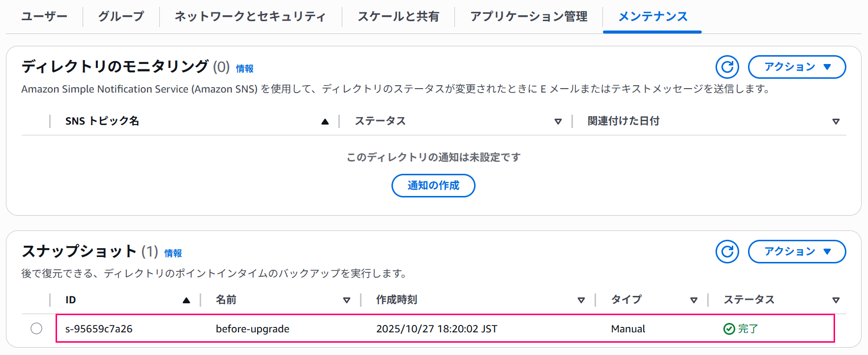The width and height of the screenshot is (868, 355).
Task: Switch to the ネットワークとセキュリティ tab
Action: click(250, 16)
